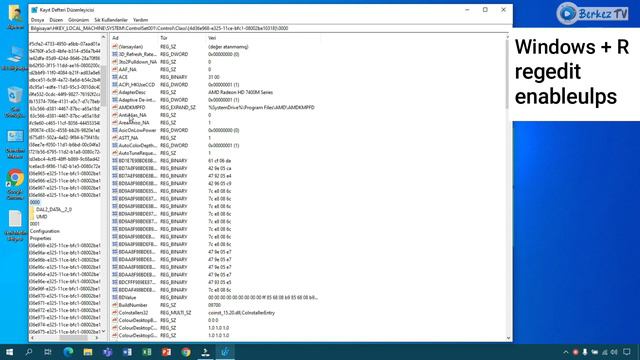The width and height of the screenshot is (640, 360).
Task: Click the DAL2_DATA__2_0 folder icon
Action: [32, 209]
